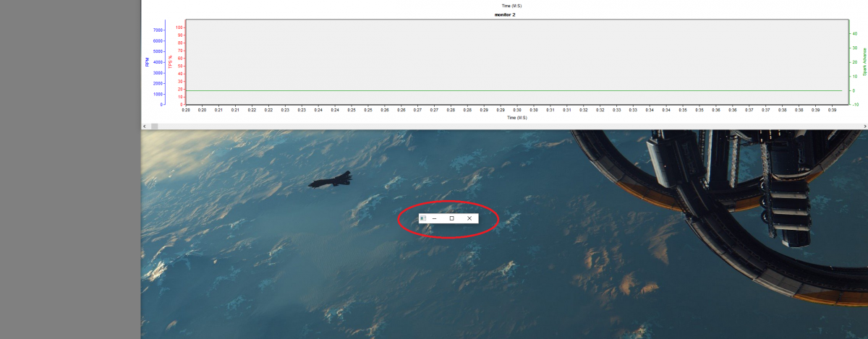
Task: Click the horizontal scrollbar thumb under the chart
Action: [154, 126]
